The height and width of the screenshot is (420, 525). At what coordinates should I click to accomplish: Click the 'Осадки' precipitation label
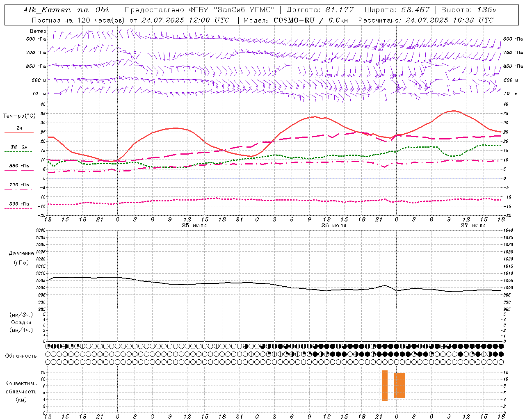[x=21, y=322]
